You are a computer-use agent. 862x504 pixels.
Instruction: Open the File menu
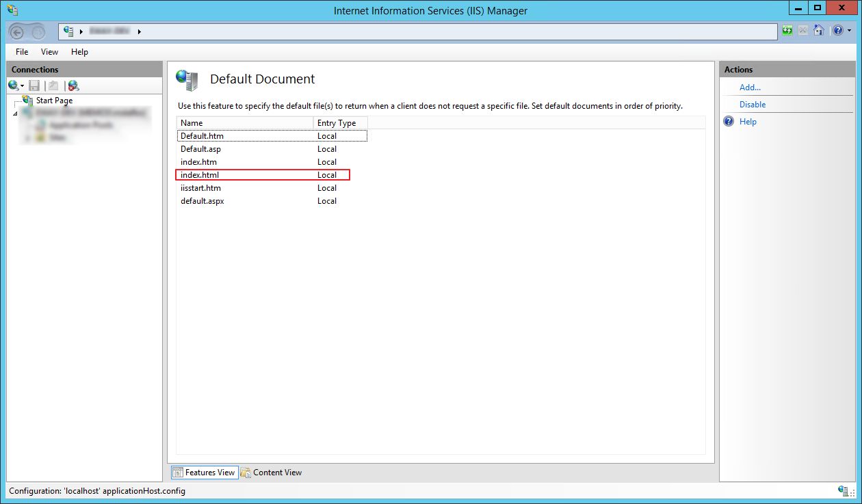click(x=22, y=52)
